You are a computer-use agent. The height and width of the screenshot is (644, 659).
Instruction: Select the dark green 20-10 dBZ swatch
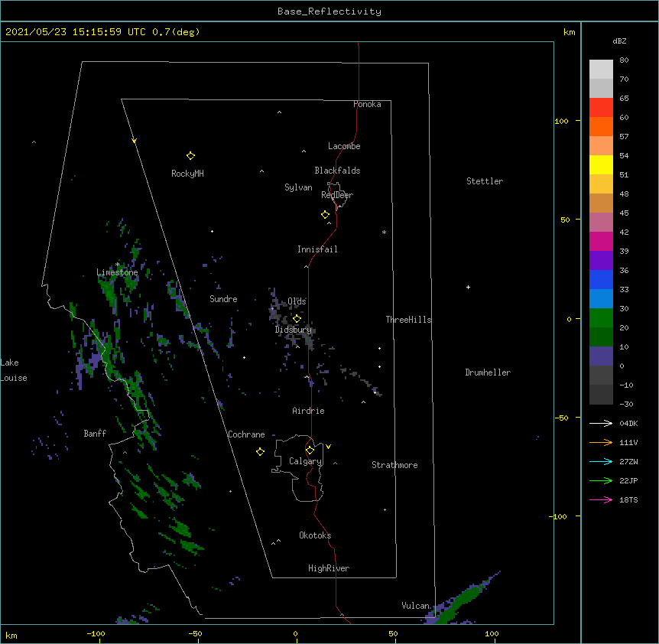(x=601, y=337)
